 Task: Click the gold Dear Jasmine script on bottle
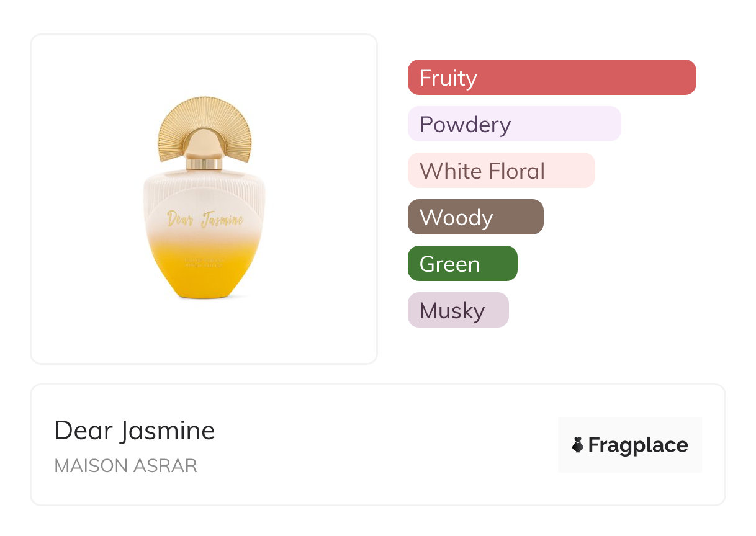pyautogui.click(x=205, y=219)
